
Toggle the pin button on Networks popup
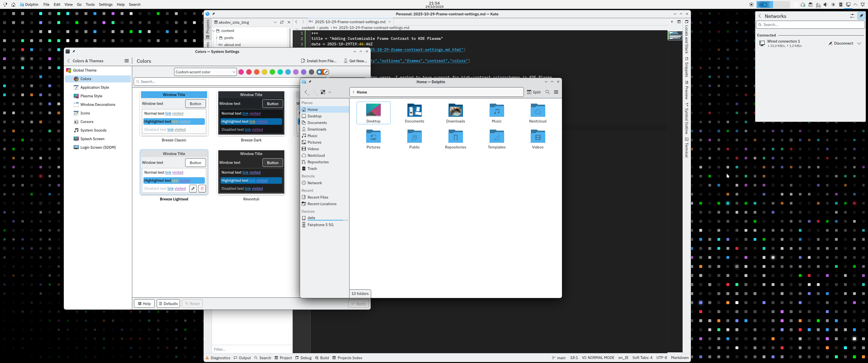861,16
